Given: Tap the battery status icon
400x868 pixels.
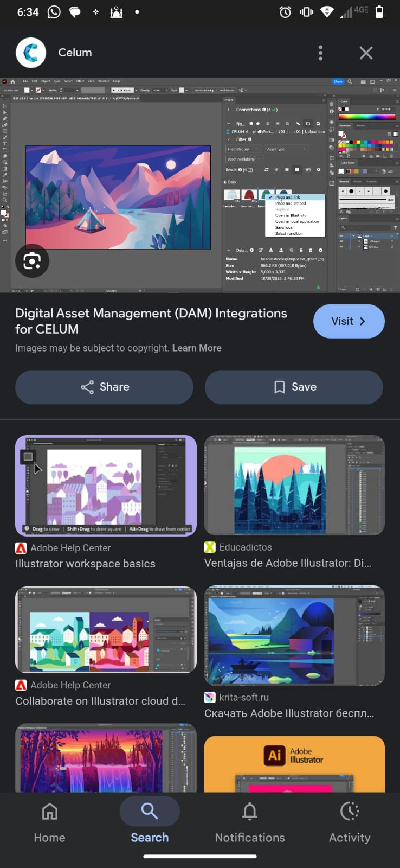Looking at the screenshot, I should (379, 12).
